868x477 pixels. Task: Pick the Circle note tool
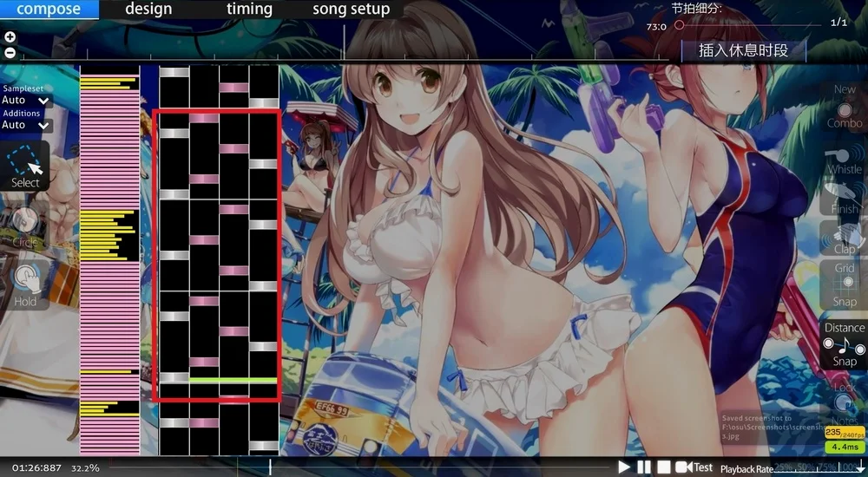point(25,225)
